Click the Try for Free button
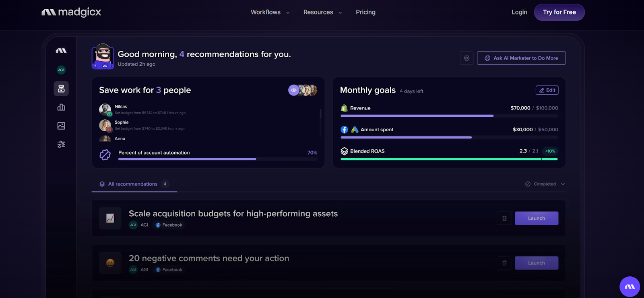Viewport: 644px width, 298px height. 559,12
